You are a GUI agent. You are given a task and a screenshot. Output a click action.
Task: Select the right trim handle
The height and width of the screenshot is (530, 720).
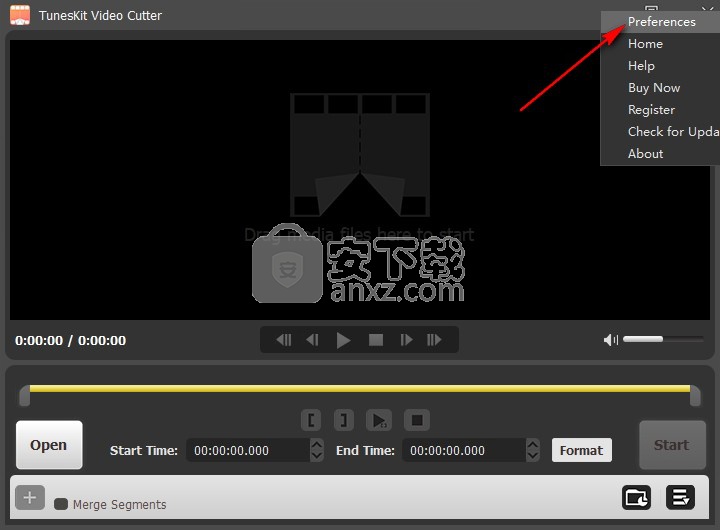click(695, 396)
